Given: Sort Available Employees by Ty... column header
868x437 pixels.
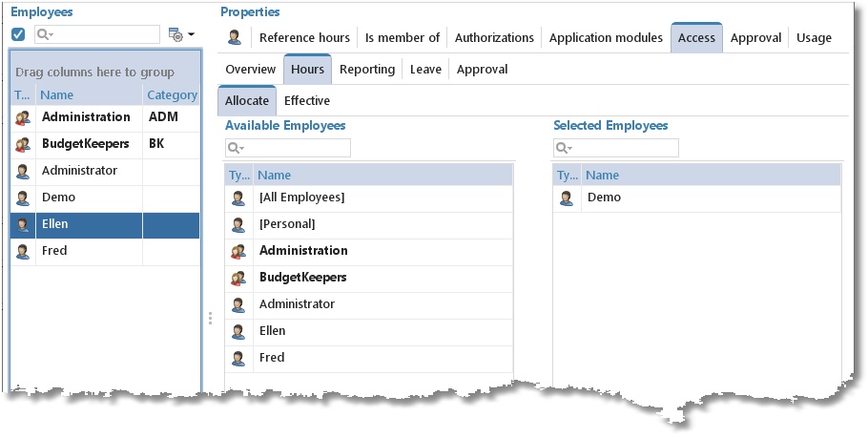Looking at the screenshot, I should (238, 175).
